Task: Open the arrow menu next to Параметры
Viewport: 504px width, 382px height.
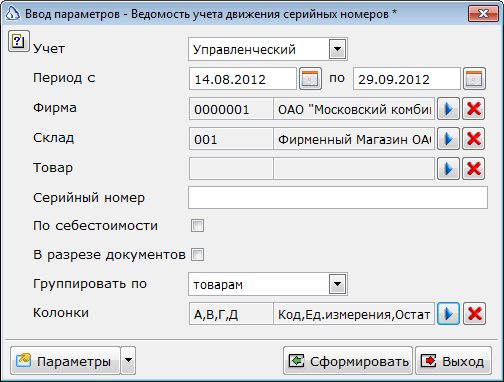Action: click(x=128, y=360)
